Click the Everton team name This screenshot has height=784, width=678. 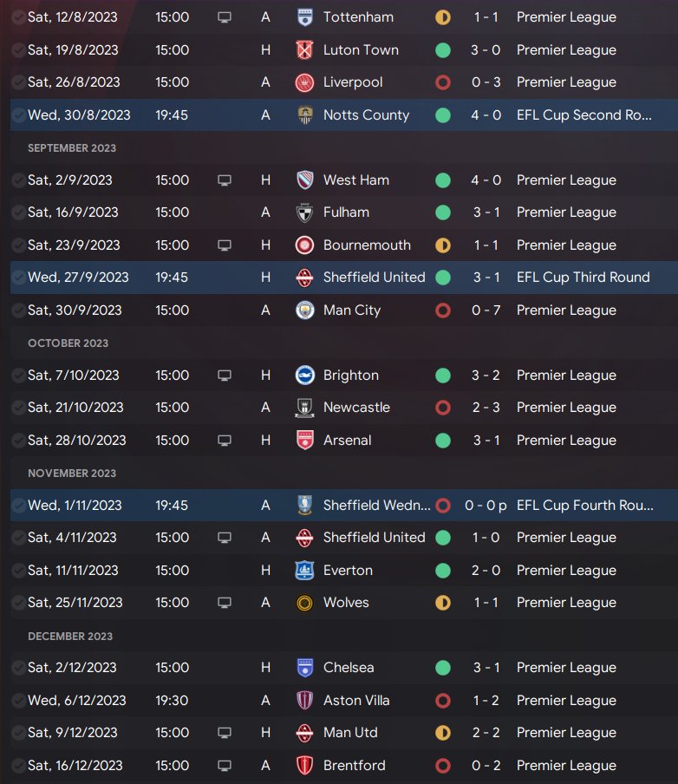(348, 571)
